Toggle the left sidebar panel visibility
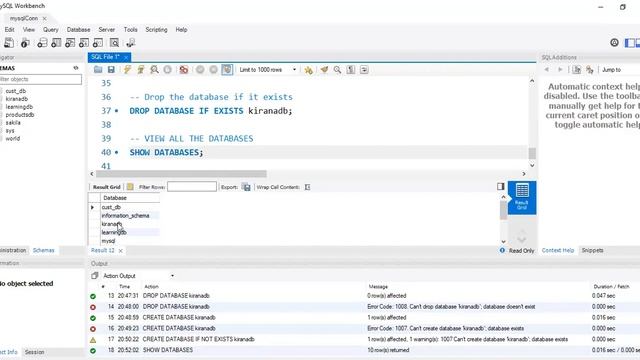The height and width of the screenshot is (360, 640). (630, 42)
